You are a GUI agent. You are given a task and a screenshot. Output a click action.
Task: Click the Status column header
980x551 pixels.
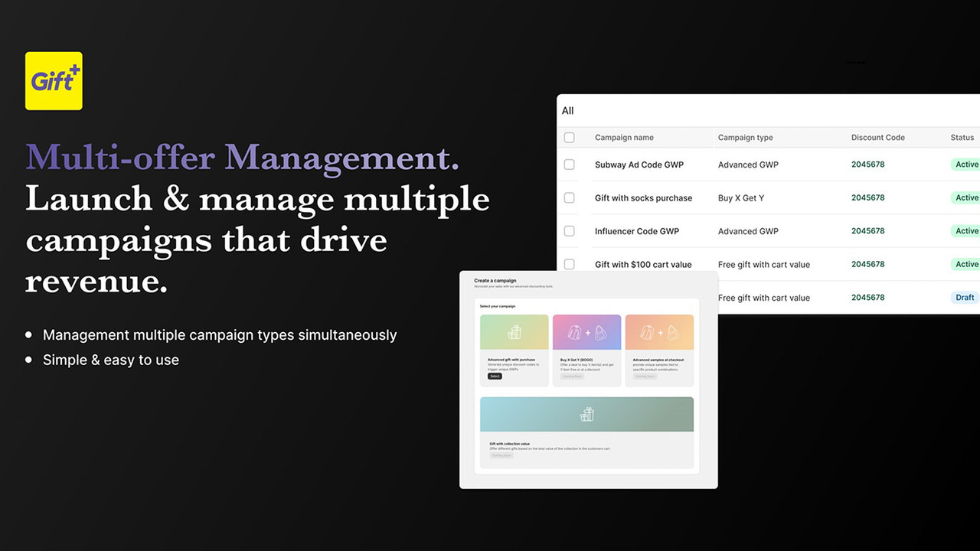tap(962, 138)
